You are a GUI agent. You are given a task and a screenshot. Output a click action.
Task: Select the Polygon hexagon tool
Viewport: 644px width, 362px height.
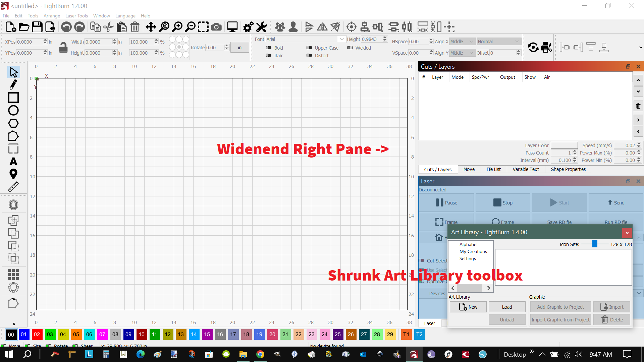(x=13, y=123)
